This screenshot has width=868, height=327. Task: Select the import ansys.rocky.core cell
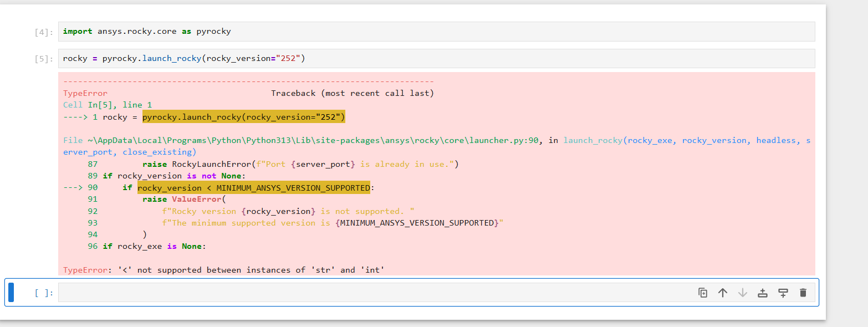pyautogui.click(x=437, y=32)
